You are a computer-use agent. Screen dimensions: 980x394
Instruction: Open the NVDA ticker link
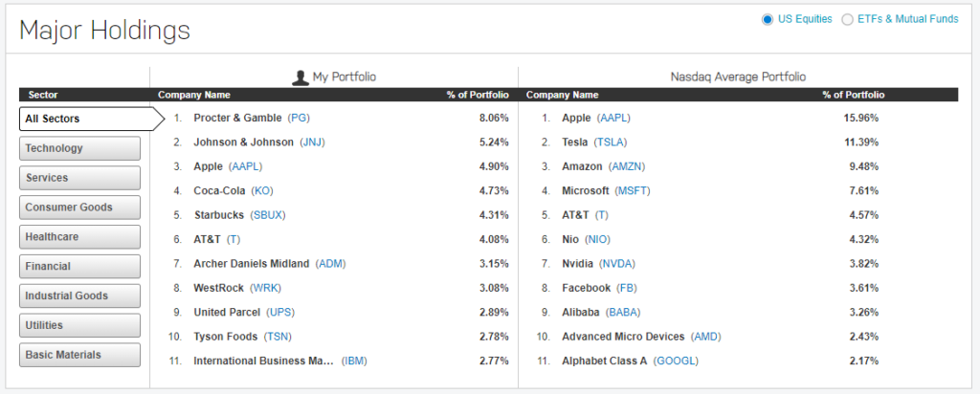(x=617, y=264)
